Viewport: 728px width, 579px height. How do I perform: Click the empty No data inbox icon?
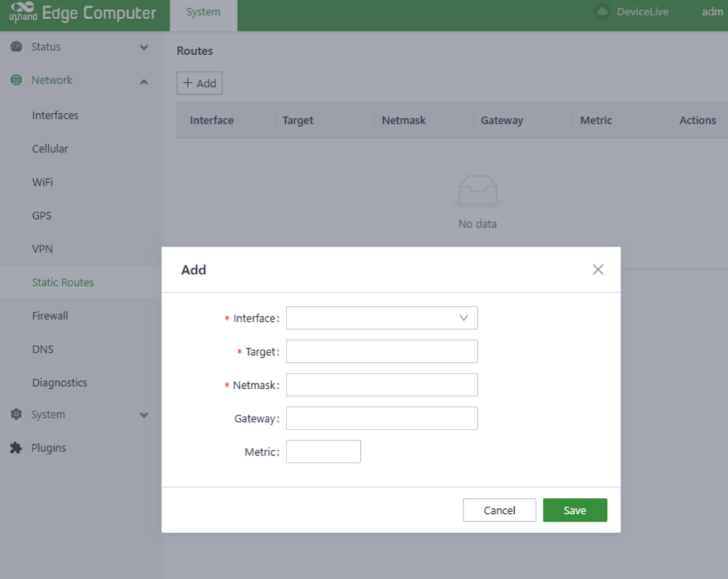(477, 192)
